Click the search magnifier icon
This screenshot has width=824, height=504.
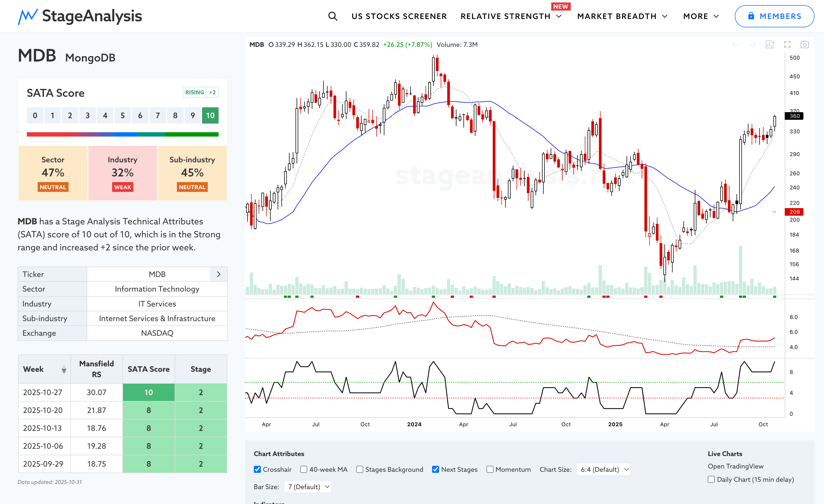(332, 16)
